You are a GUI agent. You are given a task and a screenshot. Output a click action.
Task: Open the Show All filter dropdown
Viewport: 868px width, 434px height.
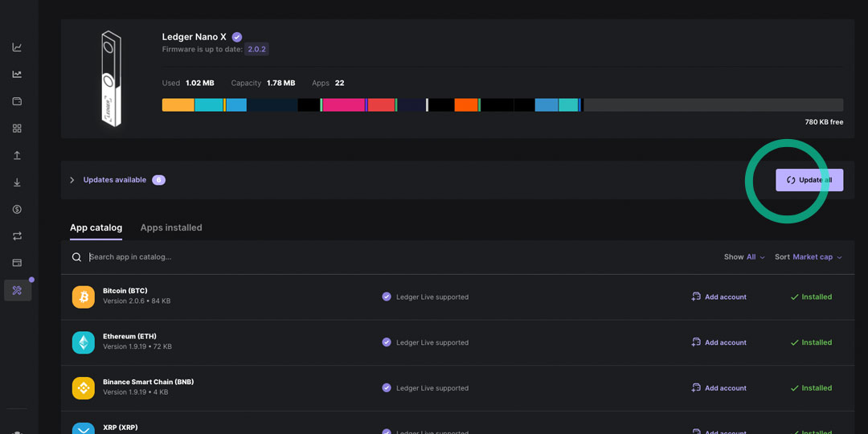point(744,257)
